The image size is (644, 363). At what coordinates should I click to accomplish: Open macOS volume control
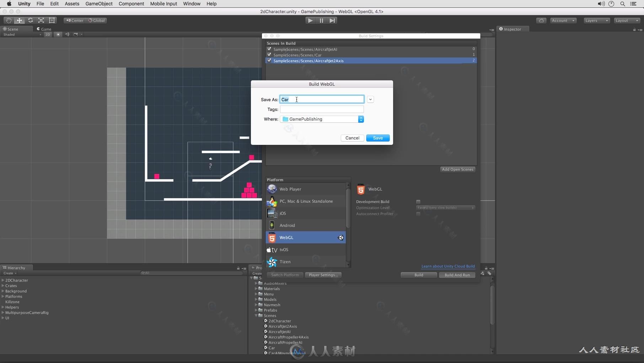point(601,4)
